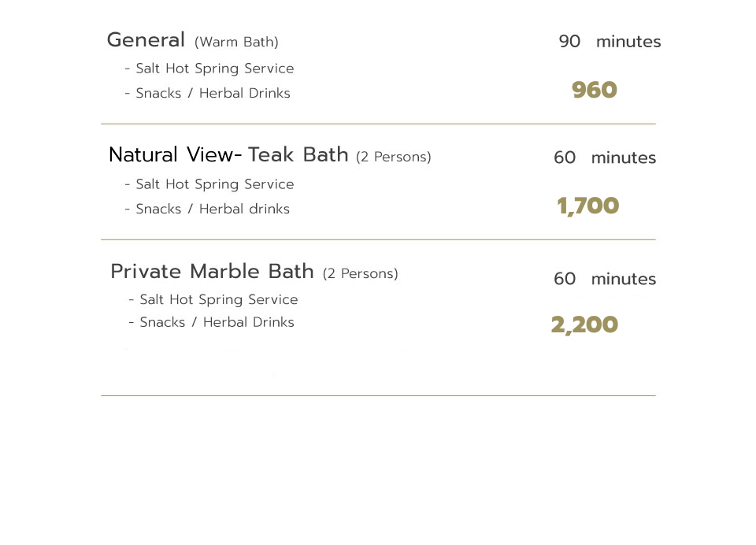Click the 60 minutes label for Marble Bath
The image size is (756, 545).
605,279
